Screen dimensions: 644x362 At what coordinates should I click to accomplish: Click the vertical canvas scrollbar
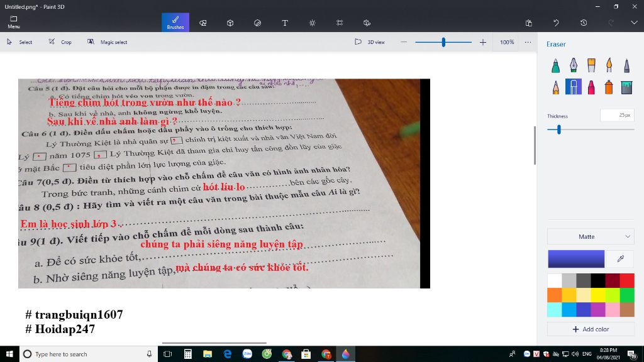point(535,145)
